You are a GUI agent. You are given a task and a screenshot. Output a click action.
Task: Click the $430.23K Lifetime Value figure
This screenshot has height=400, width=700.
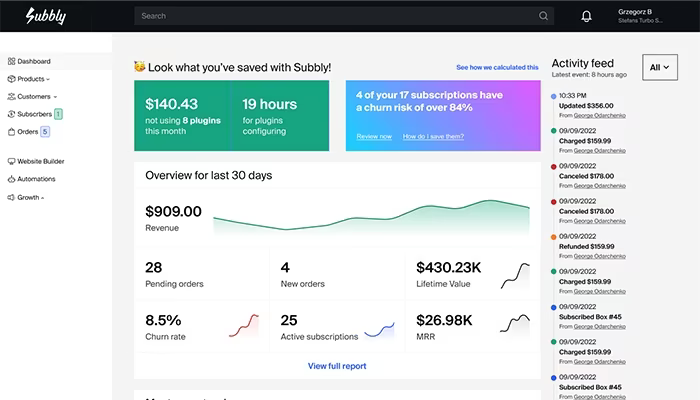coord(449,268)
